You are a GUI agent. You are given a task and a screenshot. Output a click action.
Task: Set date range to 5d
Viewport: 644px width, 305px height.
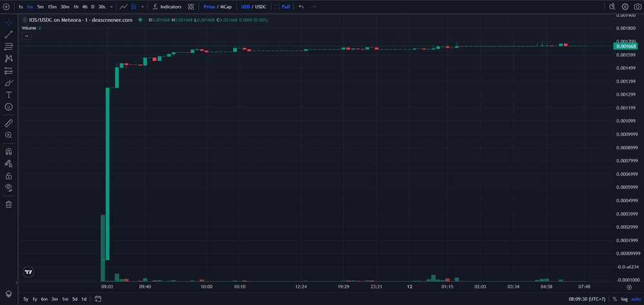click(75, 299)
